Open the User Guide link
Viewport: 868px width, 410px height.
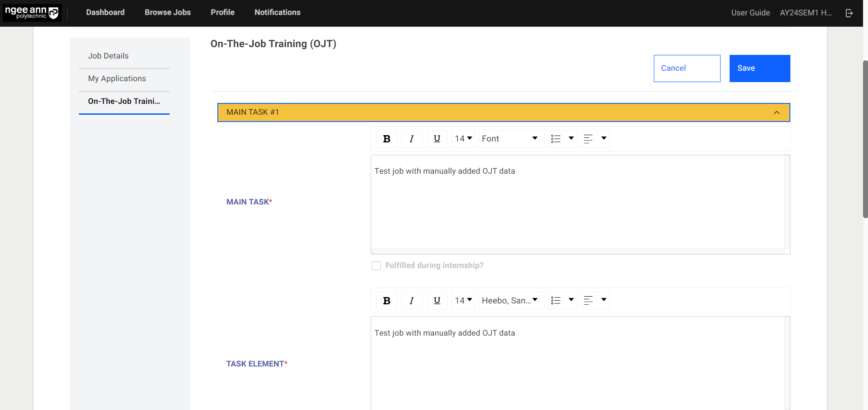tap(750, 13)
